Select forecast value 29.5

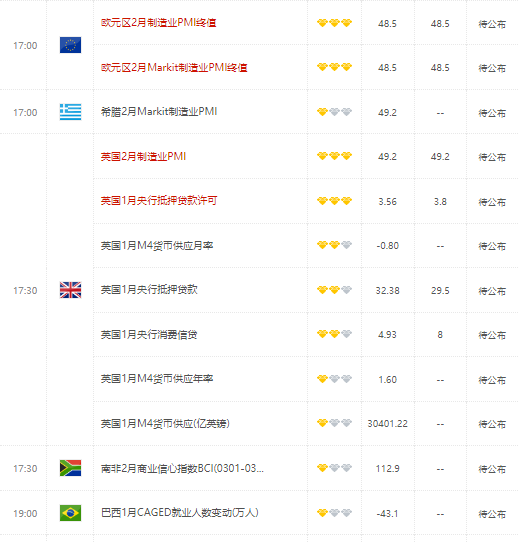click(440, 291)
